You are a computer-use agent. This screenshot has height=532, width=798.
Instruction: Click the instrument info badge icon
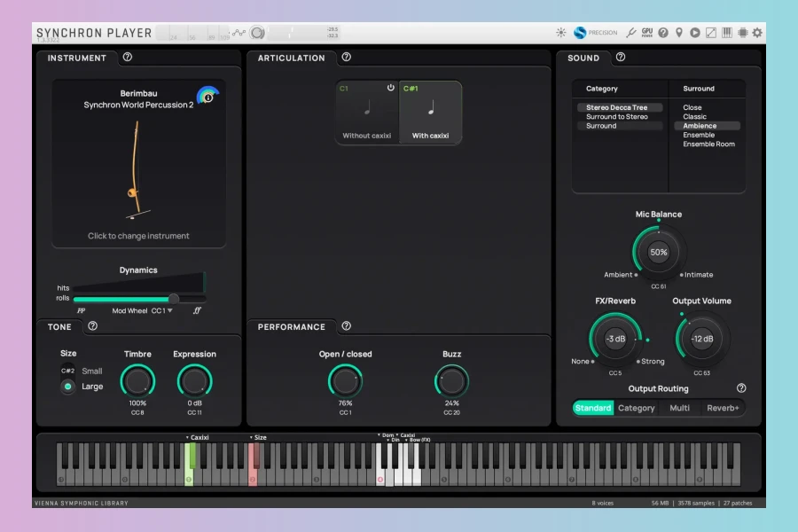[x=208, y=97]
